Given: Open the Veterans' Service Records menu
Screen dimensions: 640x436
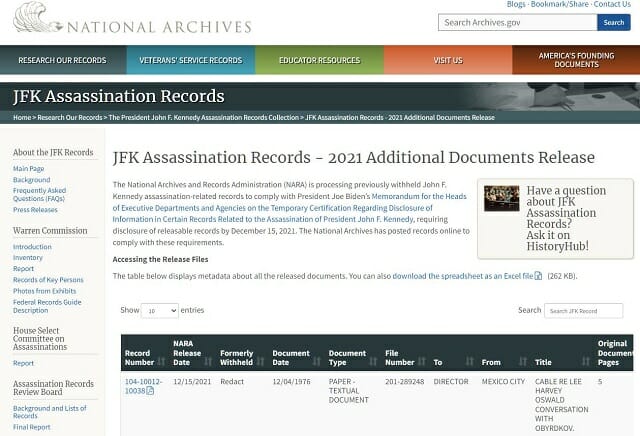Looking at the screenshot, I should pyautogui.click(x=191, y=60).
